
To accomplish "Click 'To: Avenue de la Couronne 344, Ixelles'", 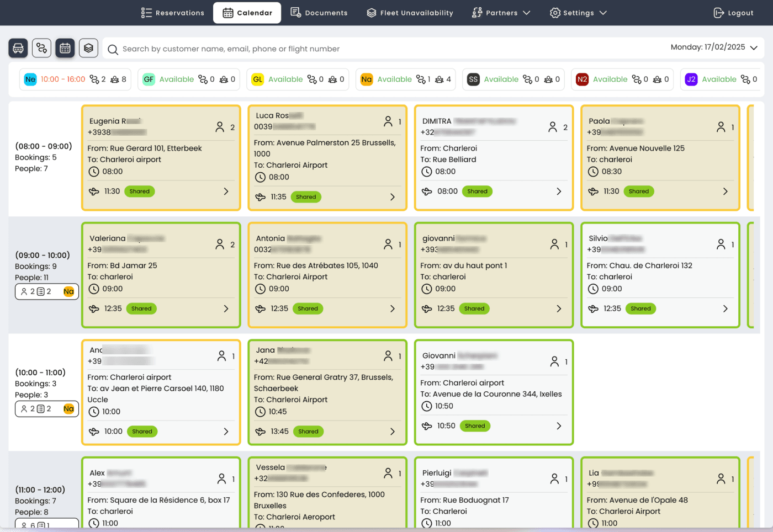I will (x=491, y=394).
